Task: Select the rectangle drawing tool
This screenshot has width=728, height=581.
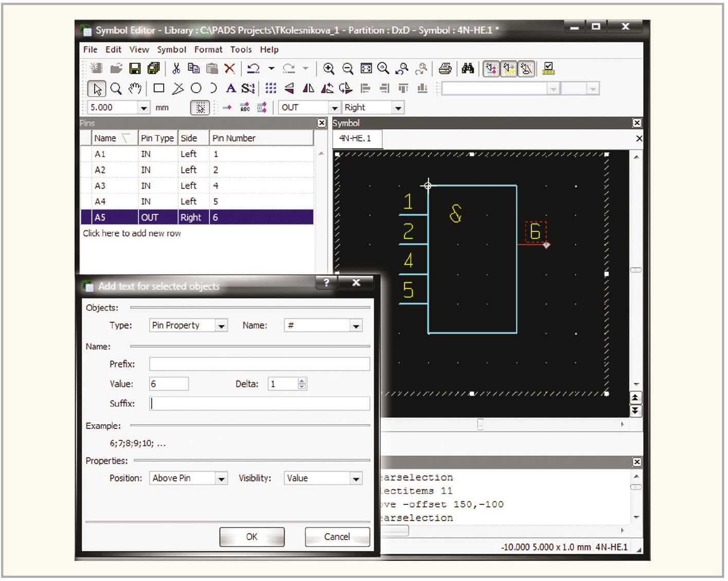Action: pos(159,88)
